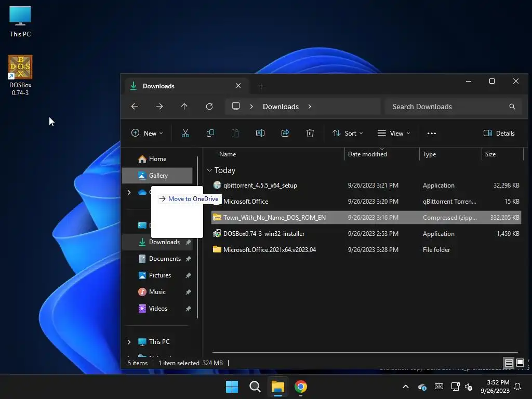Launch Google Chrome from taskbar
Viewport: 532px width, 399px height.
click(301, 387)
